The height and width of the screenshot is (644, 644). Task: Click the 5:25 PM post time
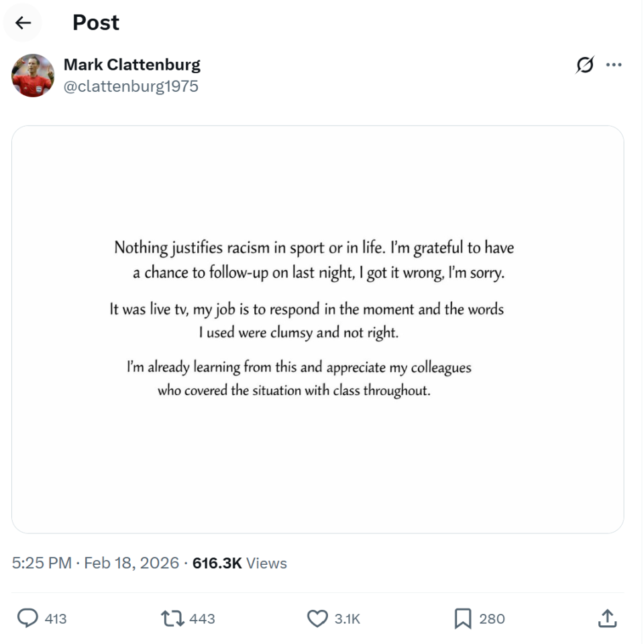point(42,563)
